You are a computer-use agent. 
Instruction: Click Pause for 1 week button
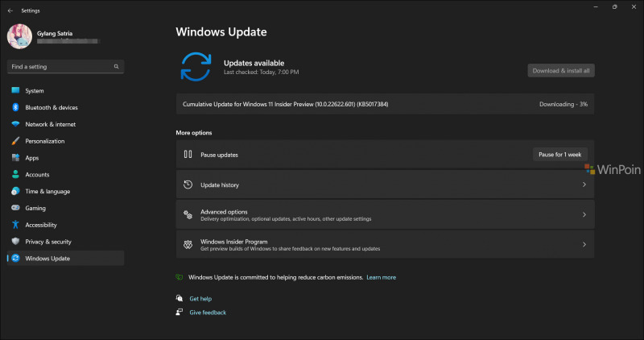click(559, 155)
